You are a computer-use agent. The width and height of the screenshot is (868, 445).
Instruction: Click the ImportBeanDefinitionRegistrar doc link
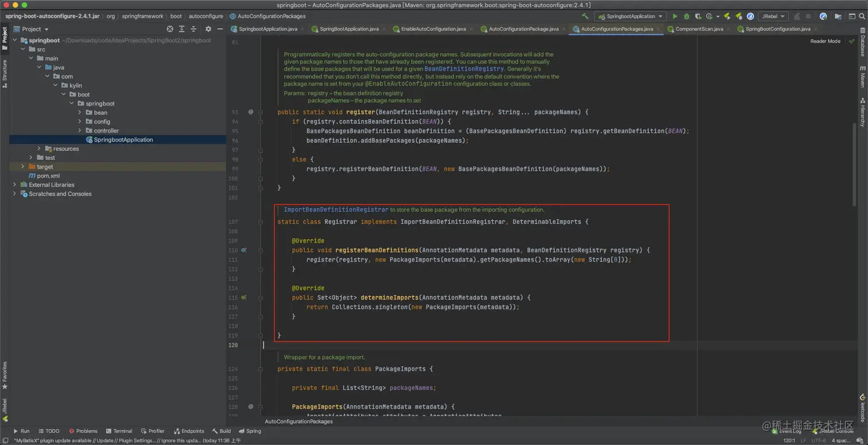click(x=336, y=209)
